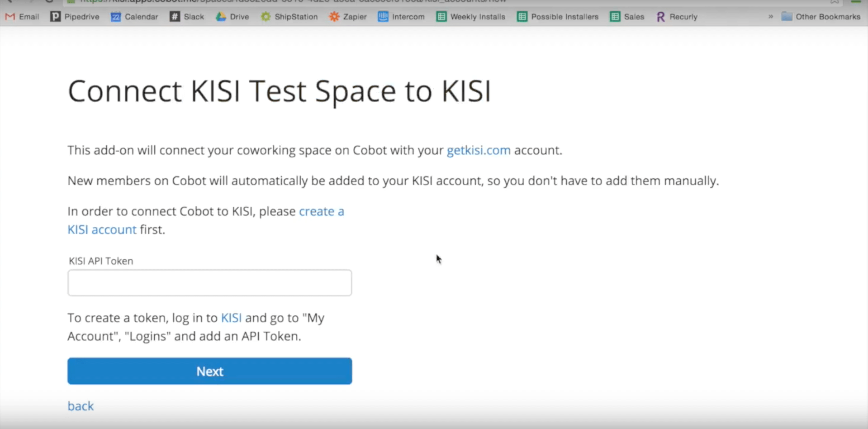Focus the KISI API Token field
Viewport: 868px width, 429px height.
pos(210,283)
